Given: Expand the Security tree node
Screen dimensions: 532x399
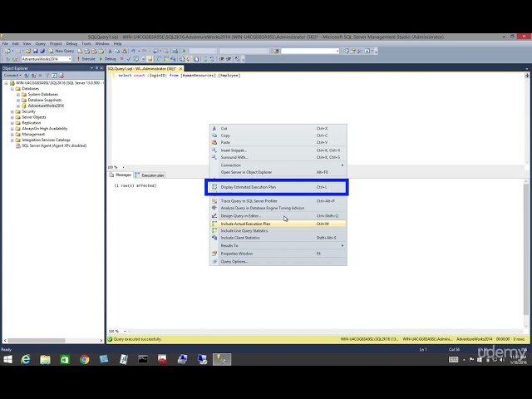Looking at the screenshot, I should point(12,111).
